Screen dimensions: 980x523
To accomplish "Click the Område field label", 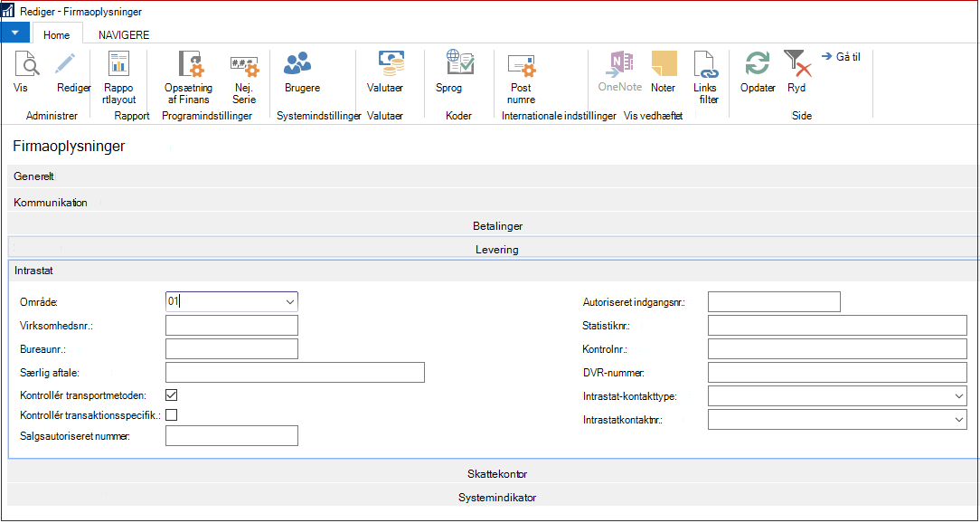I will point(39,303).
